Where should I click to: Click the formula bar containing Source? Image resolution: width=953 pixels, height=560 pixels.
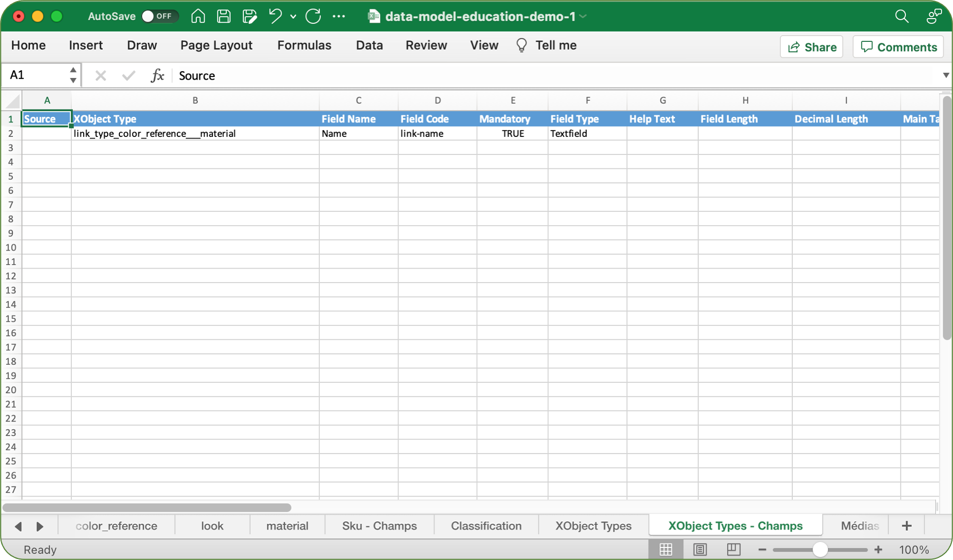[556, 75]
